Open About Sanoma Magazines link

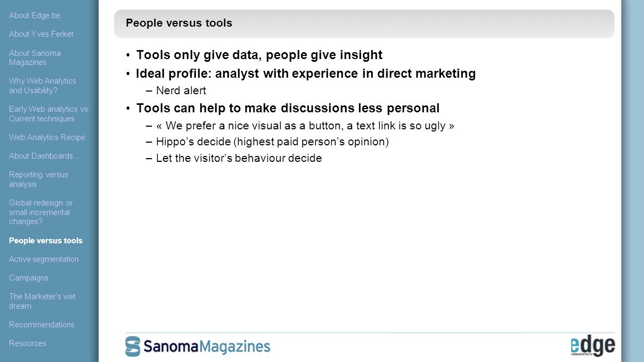pos(35,57)
